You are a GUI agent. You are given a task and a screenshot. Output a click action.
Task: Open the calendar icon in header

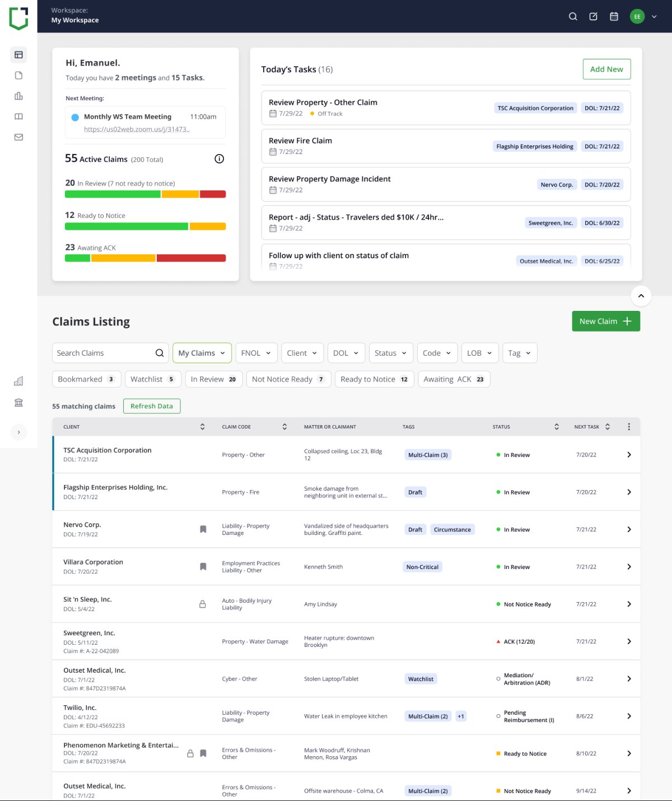pos(614,17)
